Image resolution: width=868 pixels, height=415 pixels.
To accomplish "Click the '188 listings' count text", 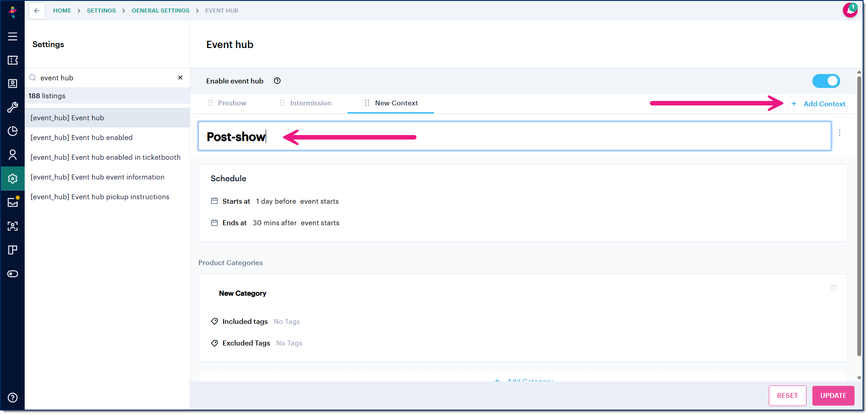I will click(x=47, y=96).
